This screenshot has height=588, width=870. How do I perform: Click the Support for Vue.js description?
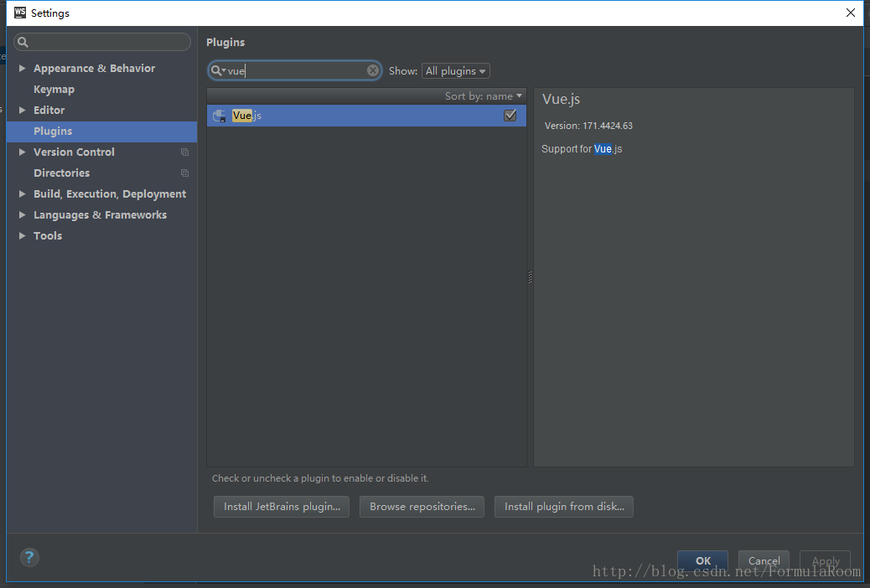582,149
